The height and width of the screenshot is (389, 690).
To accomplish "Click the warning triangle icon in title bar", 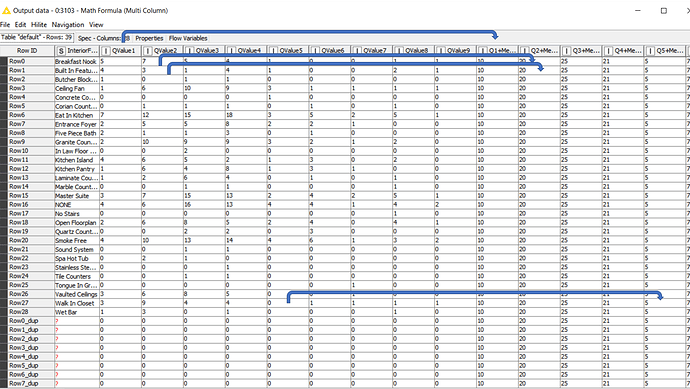I will click(x=6, y=10).
